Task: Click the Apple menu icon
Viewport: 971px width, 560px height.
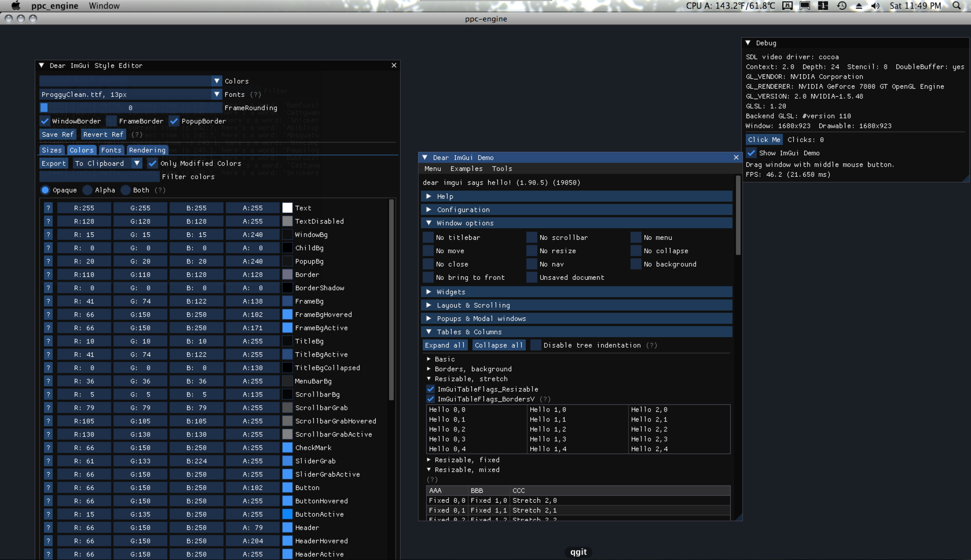Action: point(16,6)
